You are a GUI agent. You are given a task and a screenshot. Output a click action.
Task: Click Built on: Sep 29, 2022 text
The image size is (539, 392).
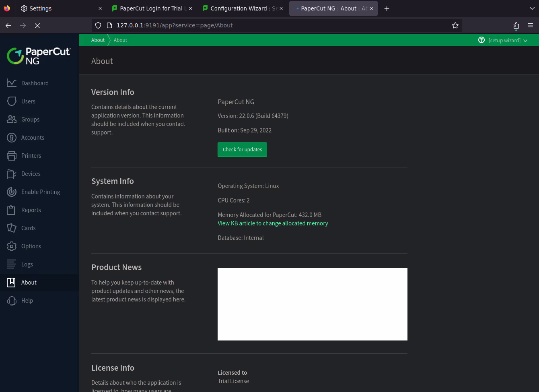pos(245,130)
